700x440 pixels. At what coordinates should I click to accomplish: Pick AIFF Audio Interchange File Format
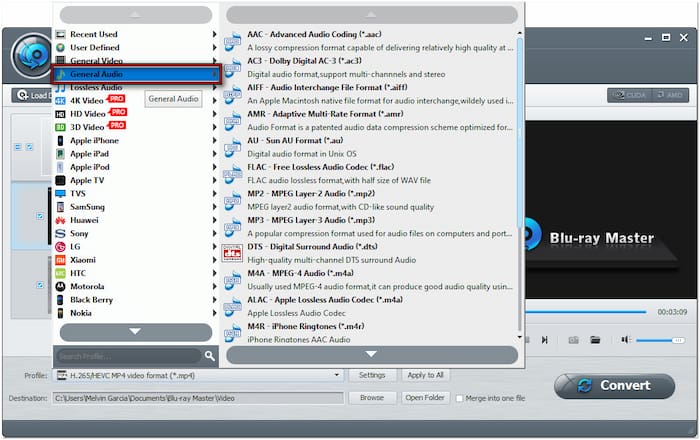click(x=371, y=94)
